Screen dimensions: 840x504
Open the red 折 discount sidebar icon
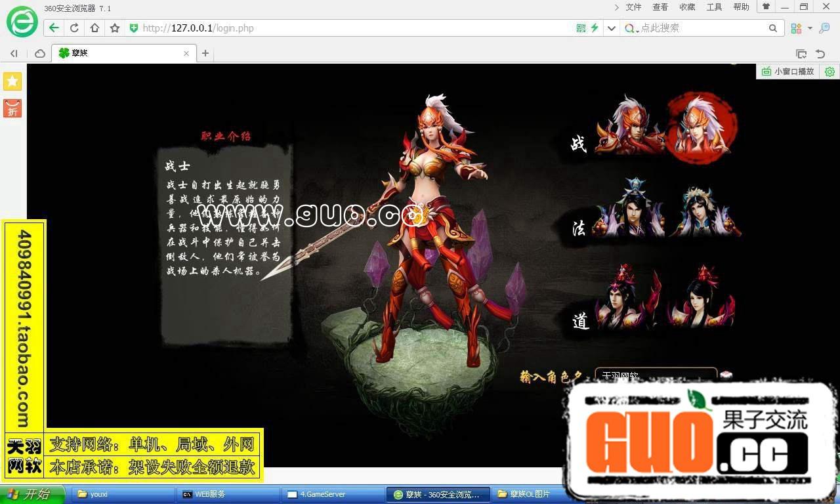tap(12, 108)
